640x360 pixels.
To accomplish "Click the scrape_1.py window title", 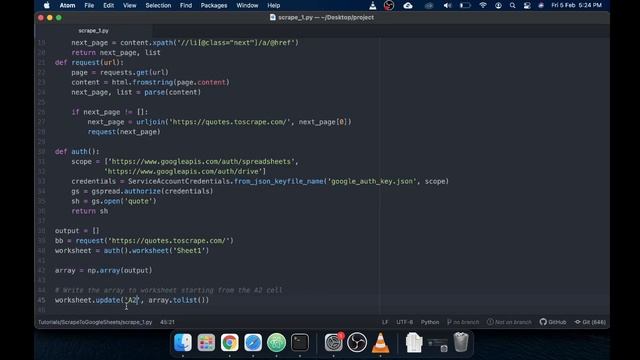I will coord(322,18).
